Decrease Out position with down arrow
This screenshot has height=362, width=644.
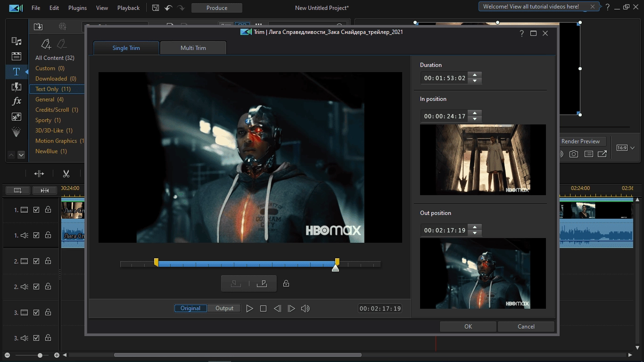[475, 233]
